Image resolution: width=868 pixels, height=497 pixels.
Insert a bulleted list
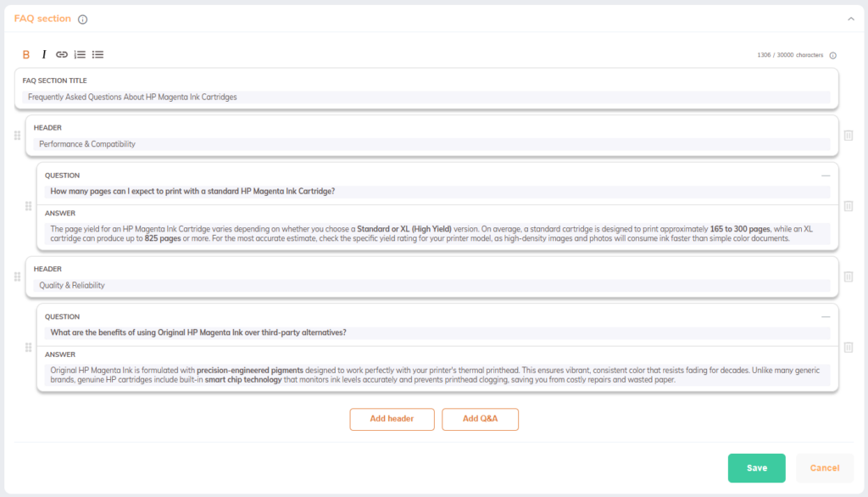tap(98, 54)
